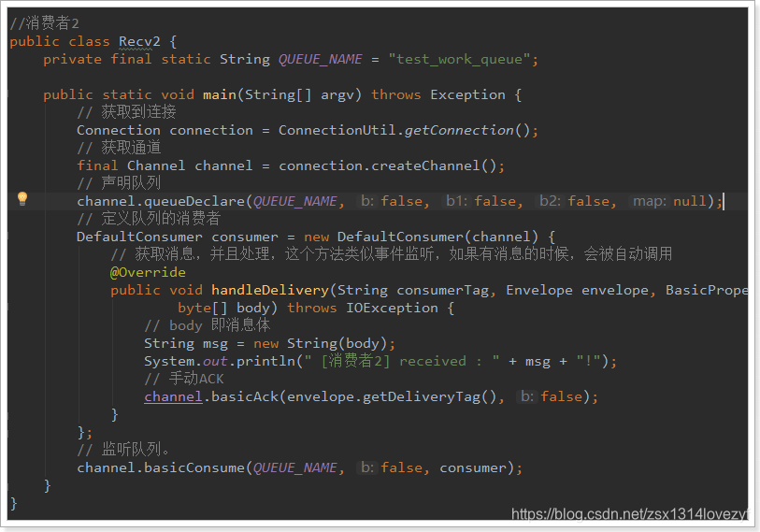The width and height of the screenshot is (760, 532).
Task: Click the received string literal
Action: click(x=402, y=361)
